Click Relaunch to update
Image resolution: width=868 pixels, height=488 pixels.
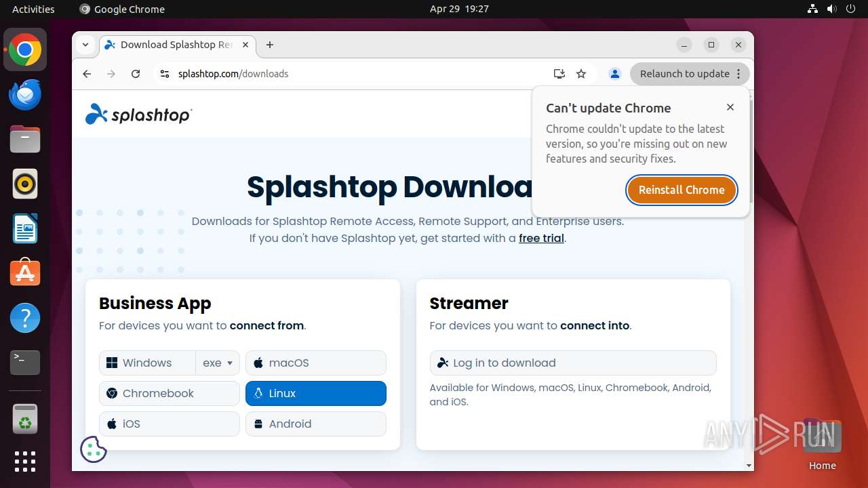click(x=684, y=74)
